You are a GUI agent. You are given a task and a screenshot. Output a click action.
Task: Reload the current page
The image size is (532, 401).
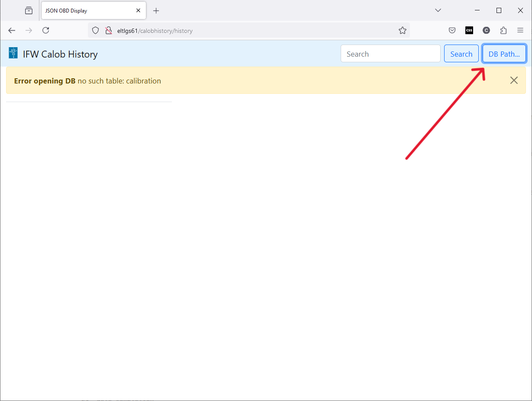coord(45,30)
